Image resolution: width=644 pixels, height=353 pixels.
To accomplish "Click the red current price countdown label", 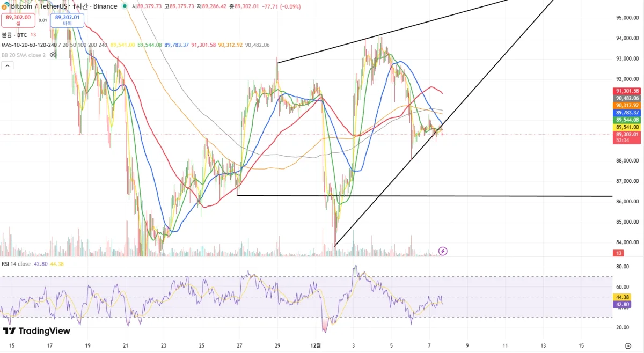I will (x=627, y=137).
